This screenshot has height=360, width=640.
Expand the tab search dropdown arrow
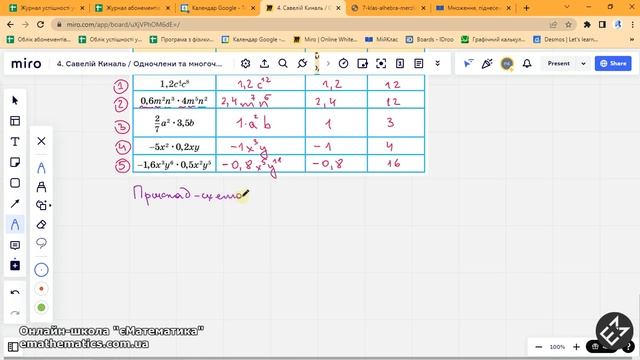[x=567, y=7]
